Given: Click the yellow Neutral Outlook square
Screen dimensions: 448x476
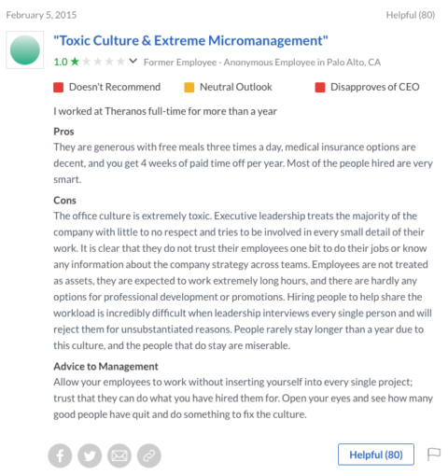Looking at the screenshot, I should click(x=189, y=88).
